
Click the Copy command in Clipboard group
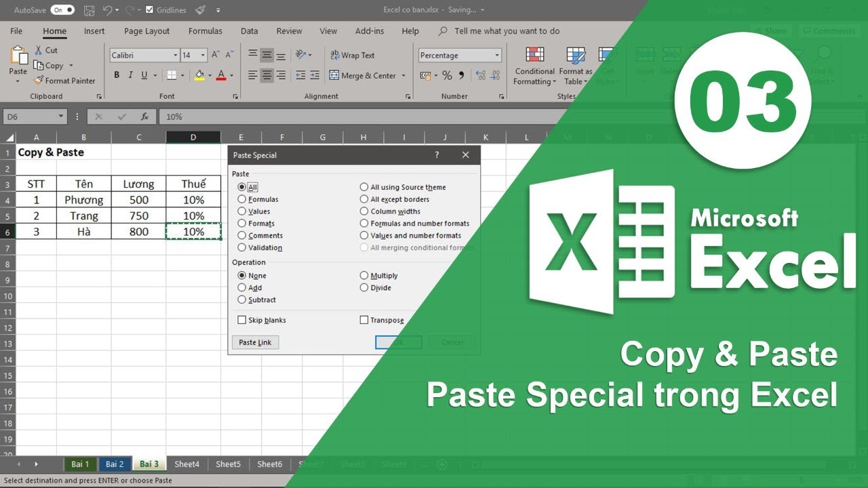tap(48, 66)
